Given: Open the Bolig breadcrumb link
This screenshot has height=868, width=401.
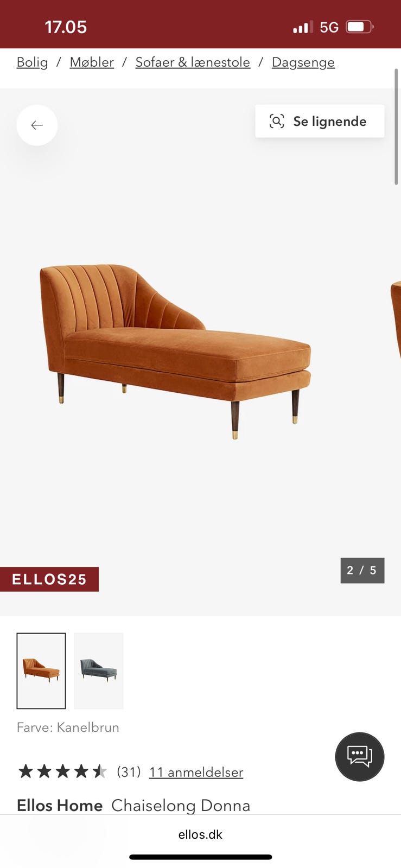Looking at the screenshot, I should click(32, 62).
